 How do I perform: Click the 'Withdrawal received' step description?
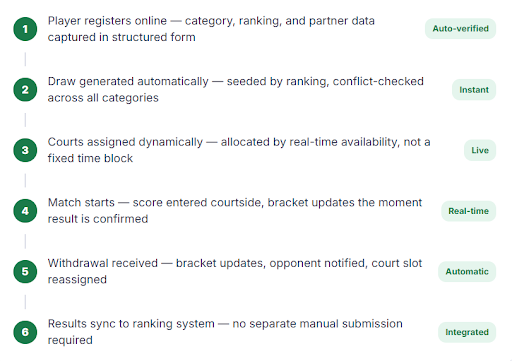[x=235, y=271]
